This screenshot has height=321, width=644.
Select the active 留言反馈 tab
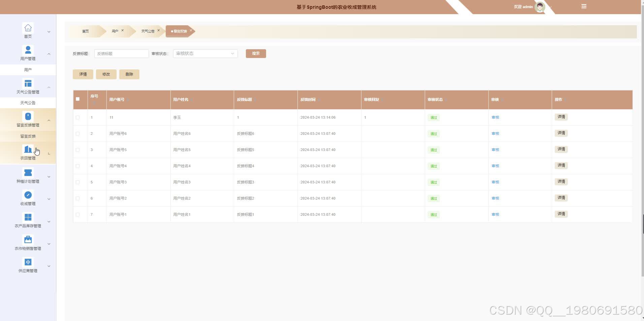pos(180,31)
